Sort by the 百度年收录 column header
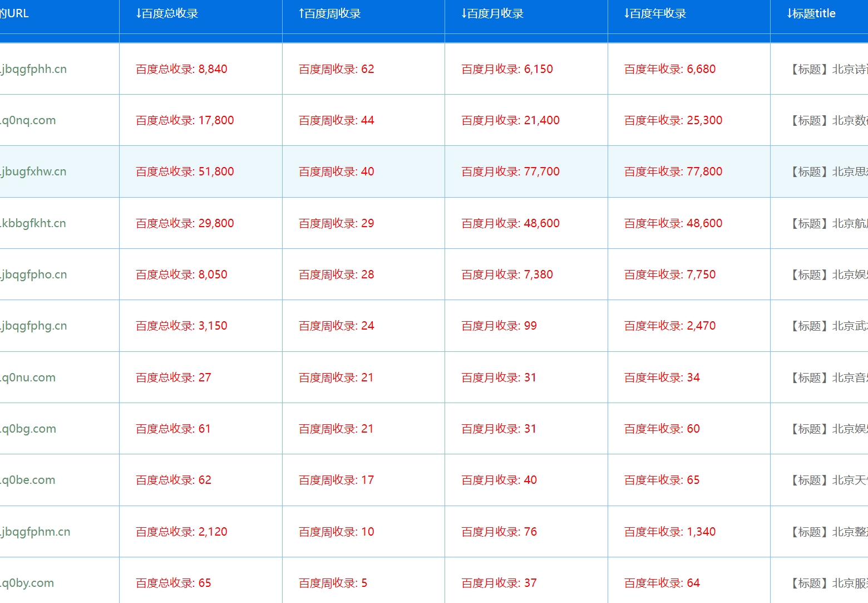868x603 pixels. pyautogui.click(x=655, y=13)
